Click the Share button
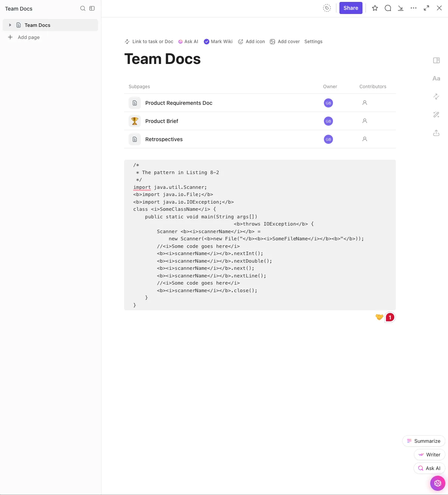448x495 pixels. (351, 8)
